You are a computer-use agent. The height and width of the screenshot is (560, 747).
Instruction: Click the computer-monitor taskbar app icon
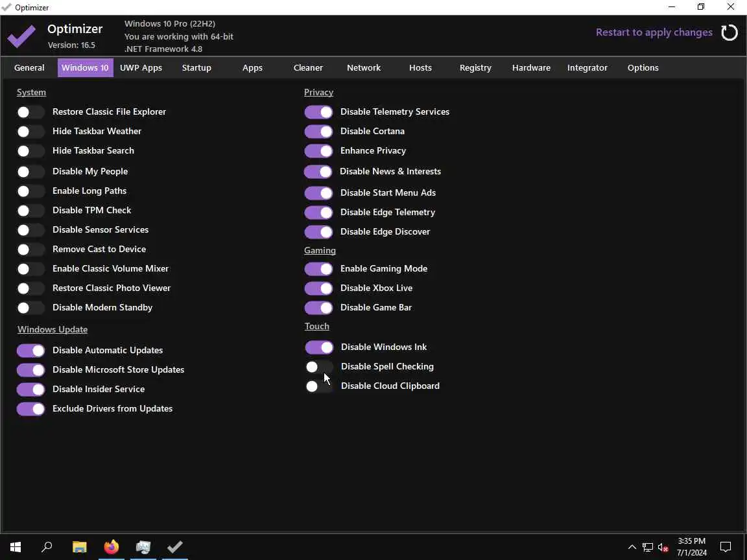pos(143,546)
